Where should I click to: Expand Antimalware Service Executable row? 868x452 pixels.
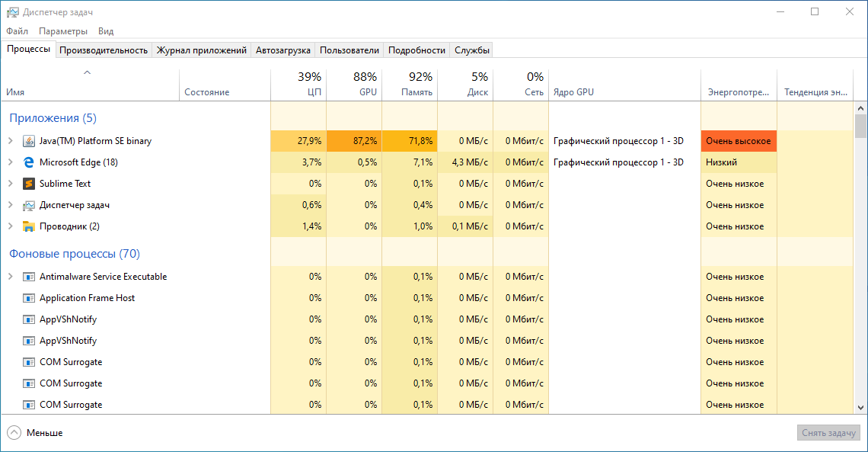[x=11, y=277]
